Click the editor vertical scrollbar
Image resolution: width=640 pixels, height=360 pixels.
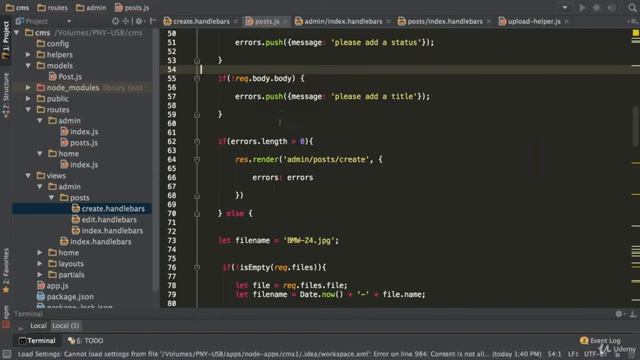pyautogui.click(x=636, y=126)
